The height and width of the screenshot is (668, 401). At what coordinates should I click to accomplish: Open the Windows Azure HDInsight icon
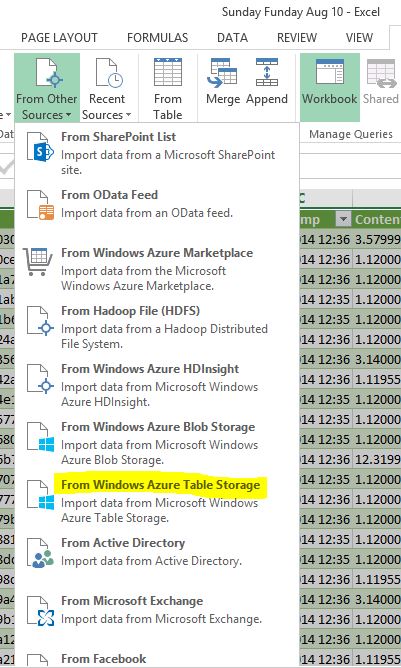tap(40, 379)
